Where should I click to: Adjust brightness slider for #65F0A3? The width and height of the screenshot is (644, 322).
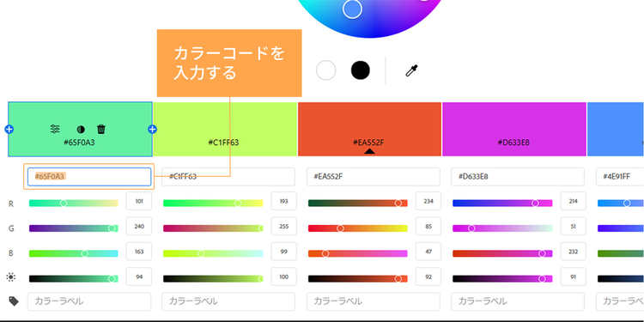(x=74, y=279)
